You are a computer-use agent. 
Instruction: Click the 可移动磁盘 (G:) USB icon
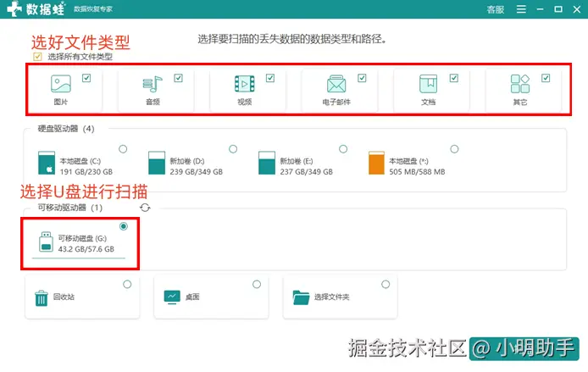tap(46, 242)
